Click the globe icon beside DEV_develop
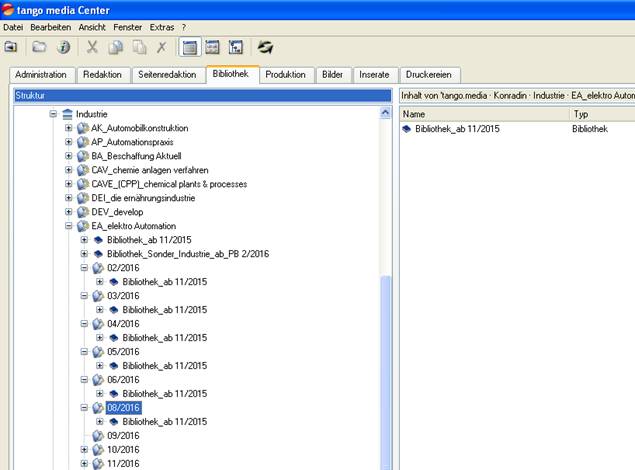 coord(83,212)
